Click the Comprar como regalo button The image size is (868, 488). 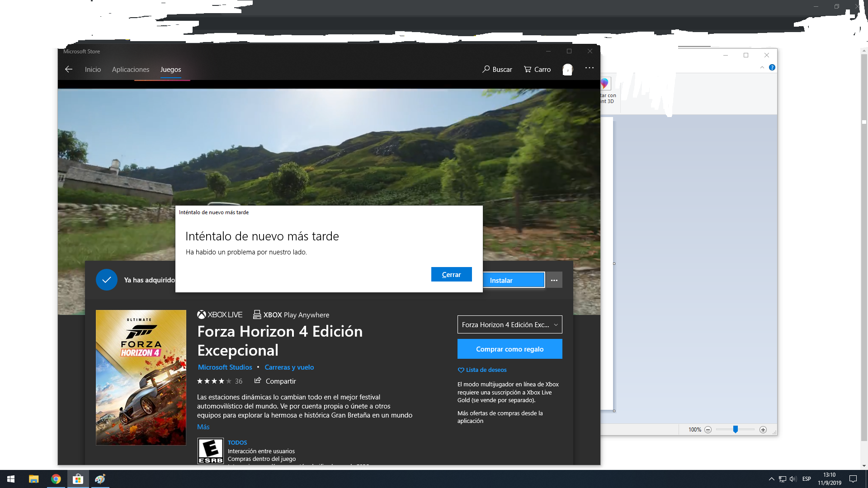509,349
